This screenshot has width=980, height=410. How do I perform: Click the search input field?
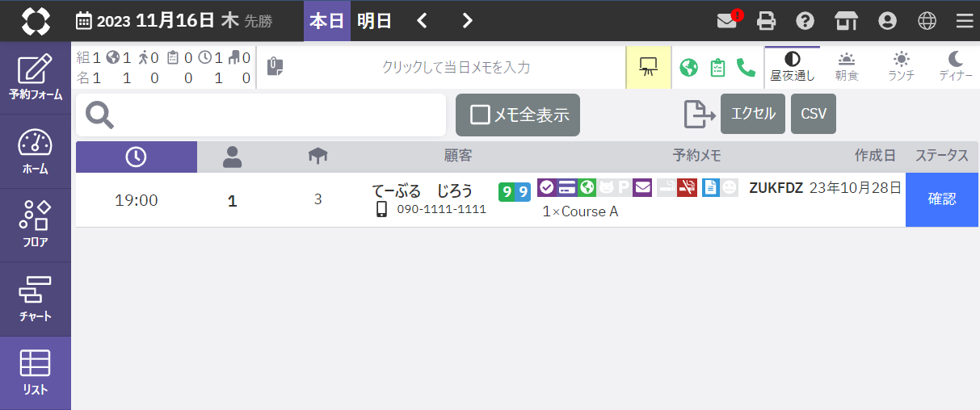pos(275,115)
